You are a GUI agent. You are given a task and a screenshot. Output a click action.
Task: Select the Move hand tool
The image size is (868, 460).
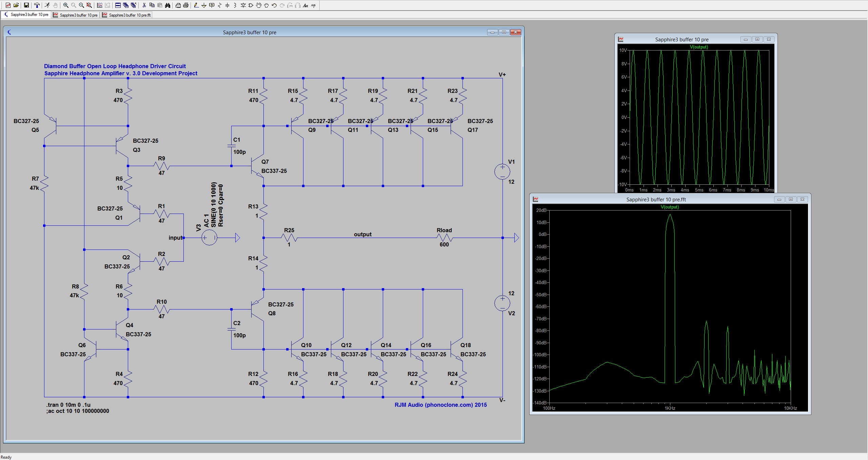click(259, 5)
